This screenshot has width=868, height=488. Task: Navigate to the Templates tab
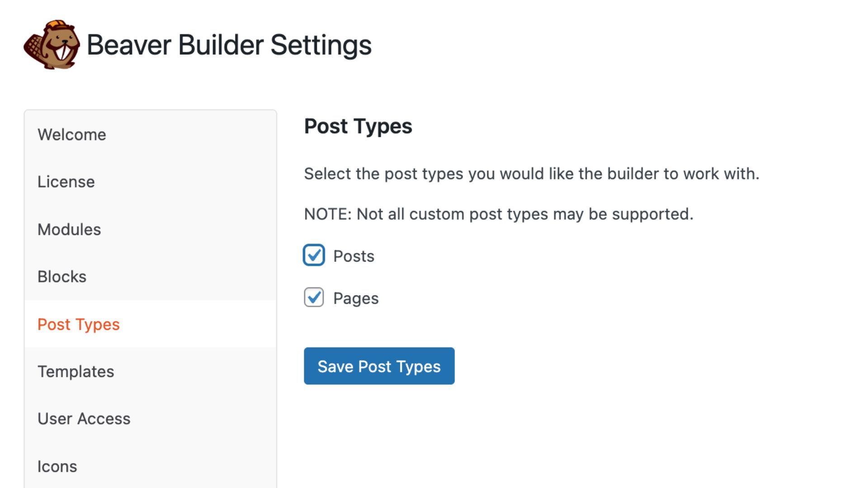coord(76,371)
